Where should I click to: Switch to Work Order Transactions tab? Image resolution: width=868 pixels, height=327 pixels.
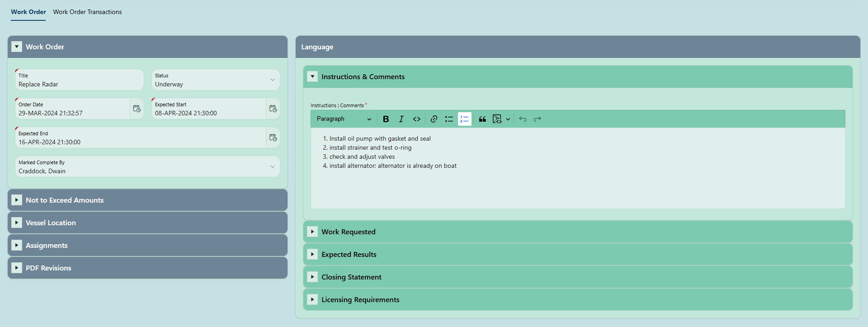(x=87, y=12)
